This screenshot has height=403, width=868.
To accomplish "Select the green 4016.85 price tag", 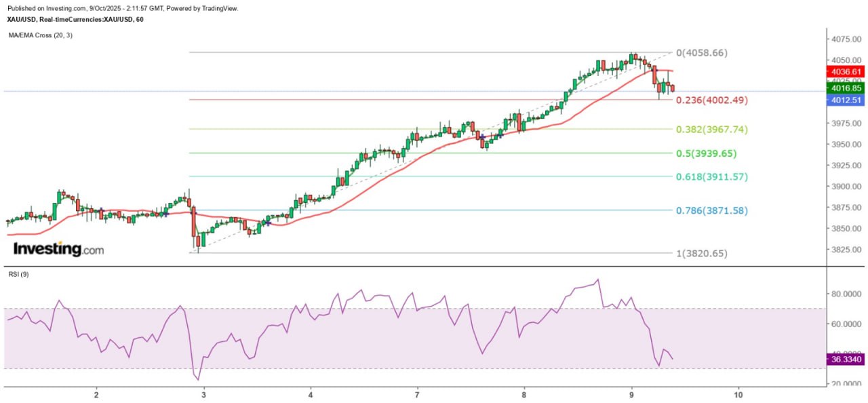I will [x=846, y=88].
